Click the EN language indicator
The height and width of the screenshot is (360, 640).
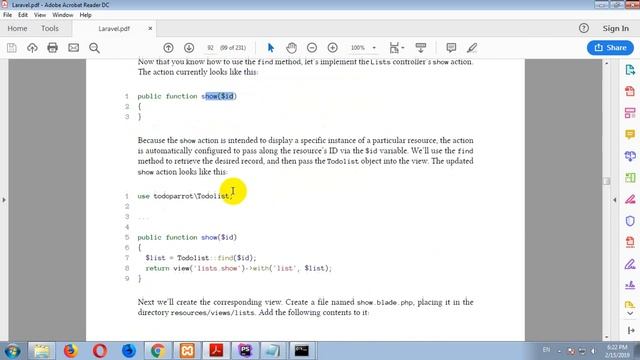(547, 350)
